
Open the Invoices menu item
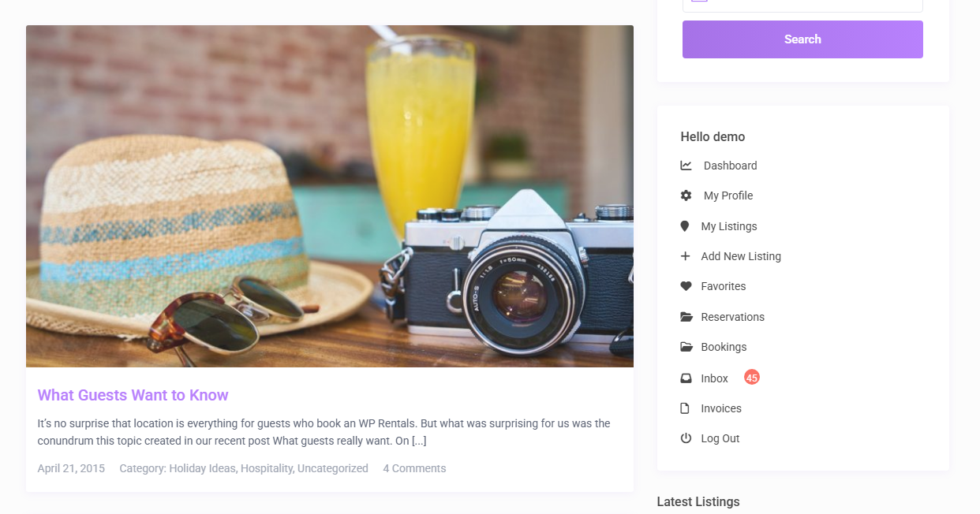click(x=721, y=408)
